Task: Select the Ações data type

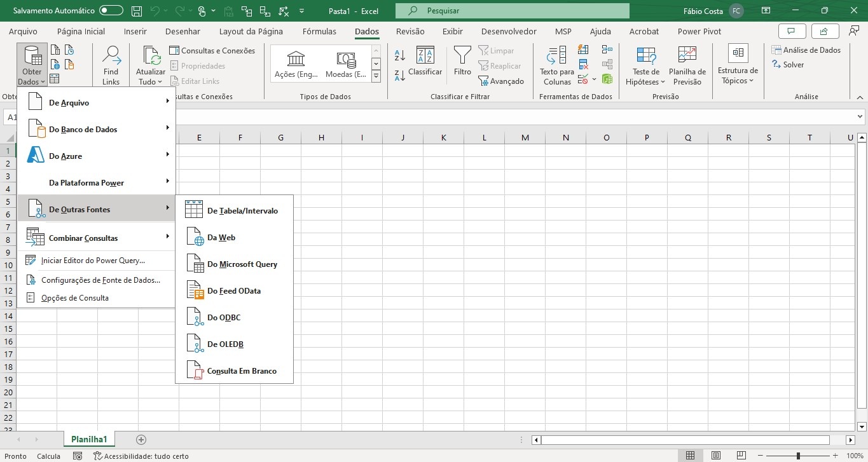Action: (x=296, y=64)
